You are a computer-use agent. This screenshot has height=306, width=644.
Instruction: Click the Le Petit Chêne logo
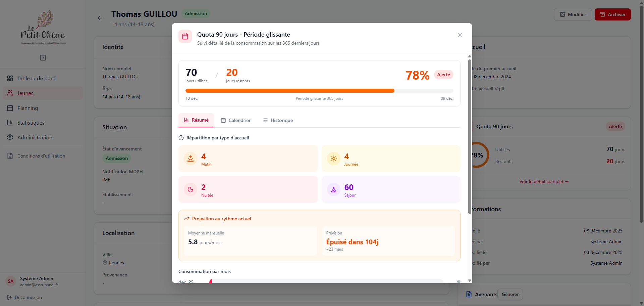pyautogui.click(x=43, y=27)
